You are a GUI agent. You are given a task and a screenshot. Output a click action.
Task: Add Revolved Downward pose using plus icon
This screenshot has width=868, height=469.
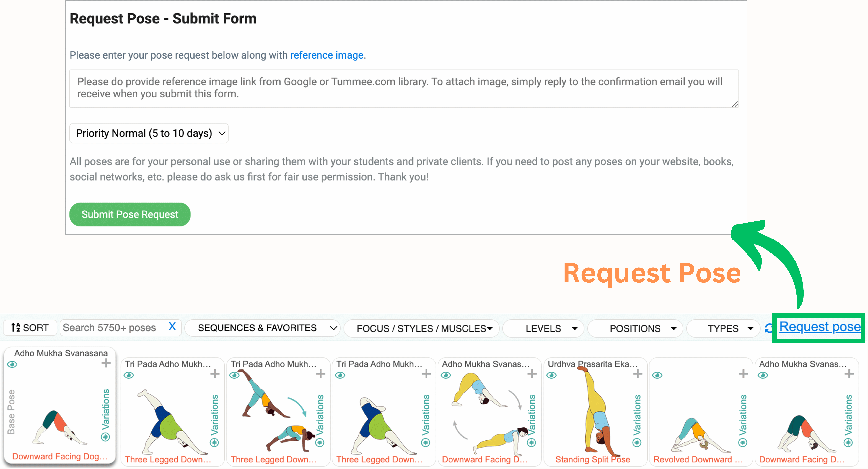[x=743, y=374]
